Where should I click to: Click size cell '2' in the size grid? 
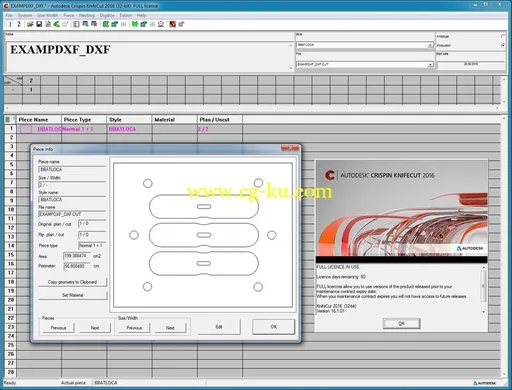tap(31, 80)
